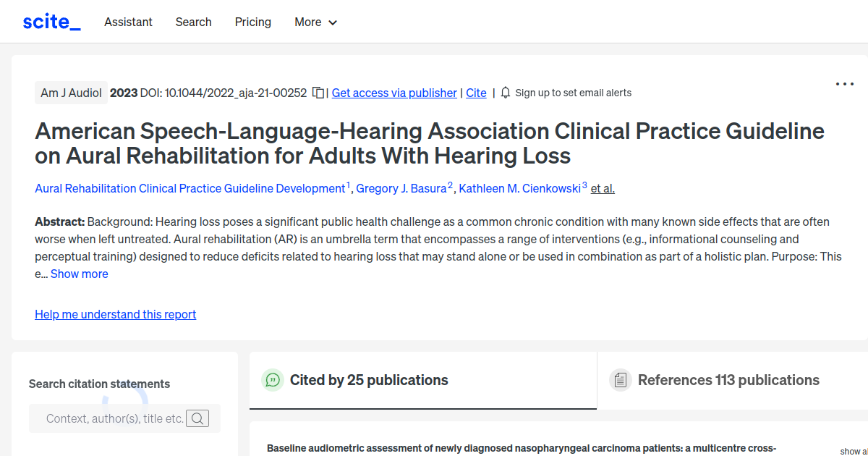The image size is (868, 456).
Task: Click Help me understand this report
Action: (x=115, y=314)
